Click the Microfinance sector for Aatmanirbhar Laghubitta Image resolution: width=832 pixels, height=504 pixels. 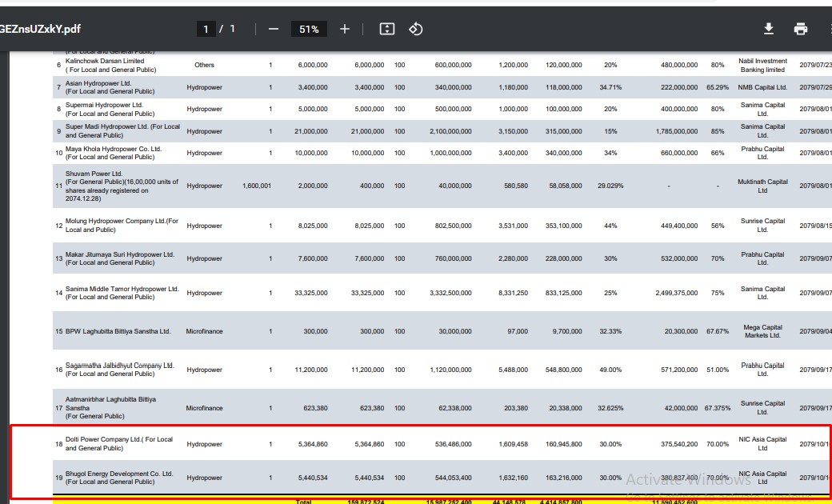tap(204, 408)
